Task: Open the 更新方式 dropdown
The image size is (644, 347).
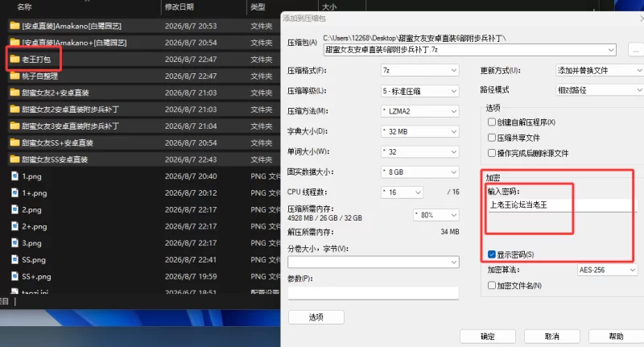Action: click(599, 71)
